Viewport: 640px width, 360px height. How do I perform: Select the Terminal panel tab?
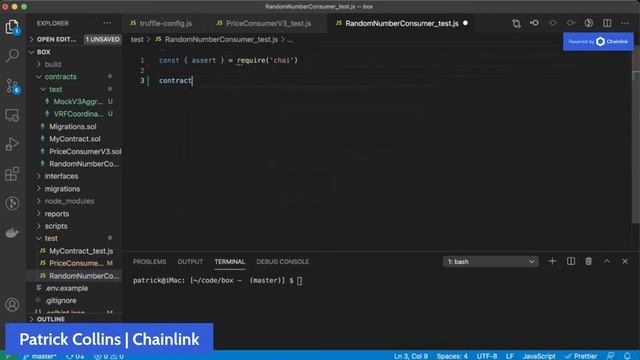click(230, 261)
